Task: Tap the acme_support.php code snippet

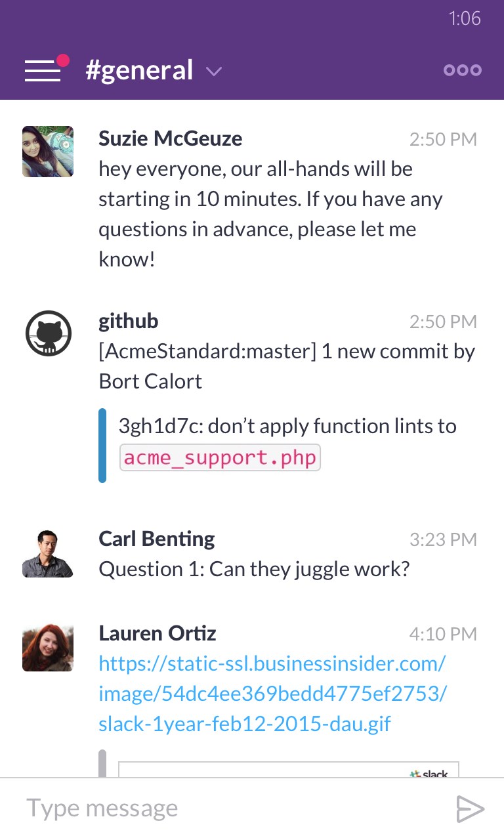Action: click(x=220, y=457)
